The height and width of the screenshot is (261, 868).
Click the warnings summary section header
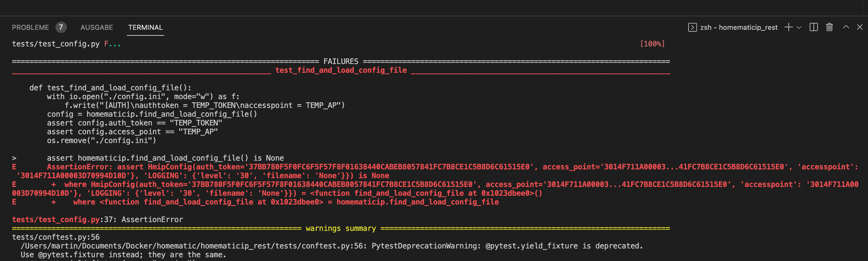pyautogui.click(x=341, y=228)
